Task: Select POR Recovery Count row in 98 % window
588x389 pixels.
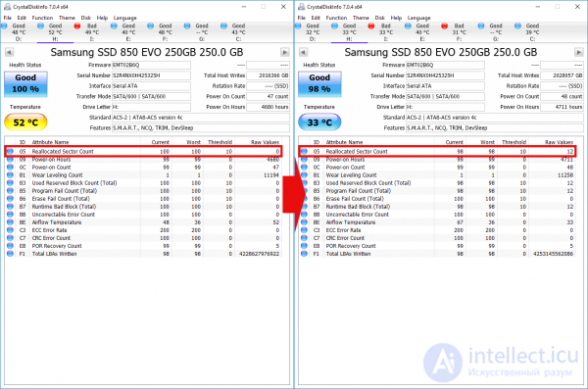Action: point(438,246)
